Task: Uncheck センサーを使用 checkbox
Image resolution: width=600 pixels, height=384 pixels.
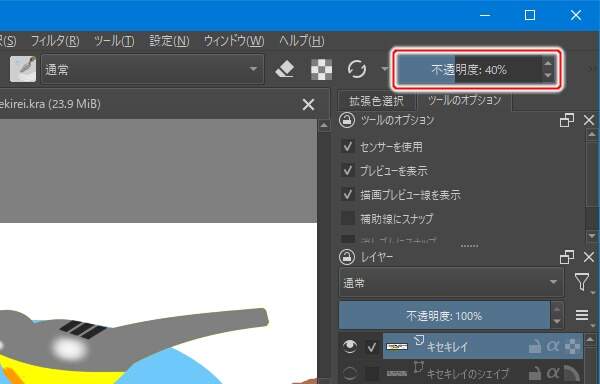Action: [x=347, y=146]
